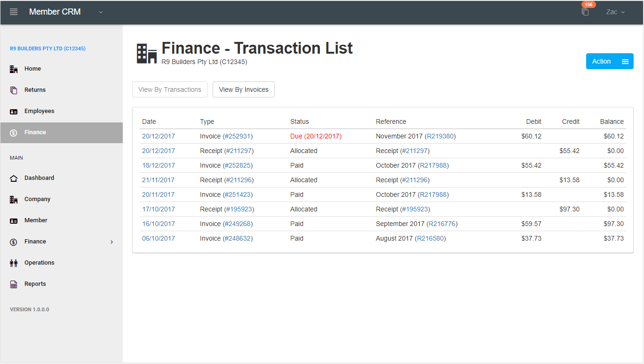The image size is (644, 364).
Task: Click the Due (20/12/2017) status text
Action: point(316,136)
